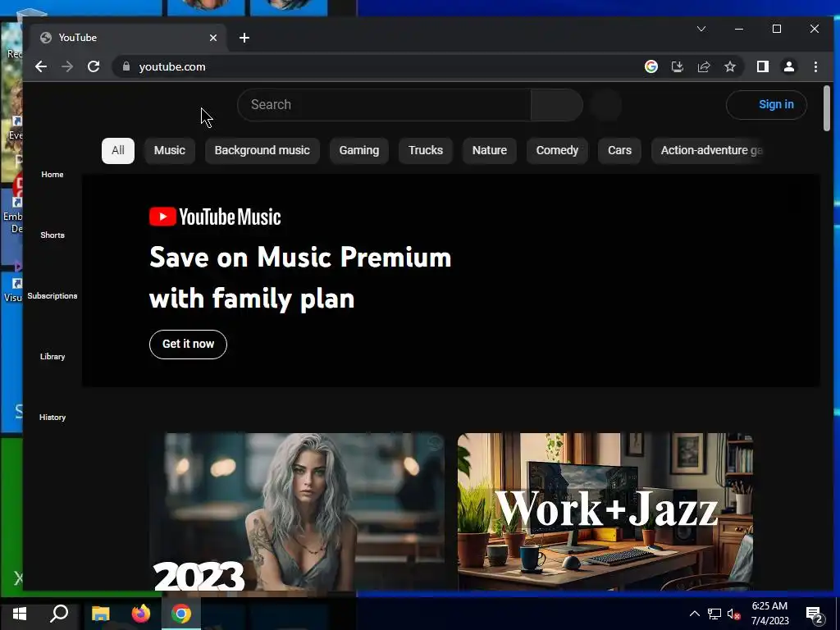The width and height of the screenshot is (840, 630).
Task: Open Chrome three-dot menu
Action: coord(815,66)
